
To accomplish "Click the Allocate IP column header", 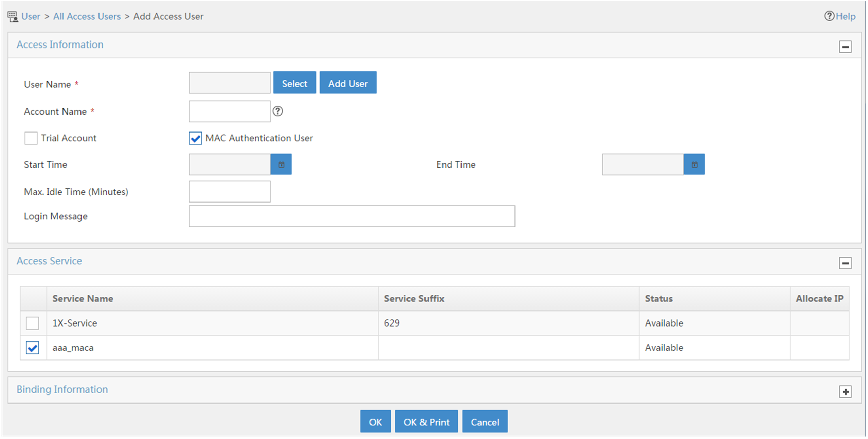I will pyautogui.click(x=819, y=299).
